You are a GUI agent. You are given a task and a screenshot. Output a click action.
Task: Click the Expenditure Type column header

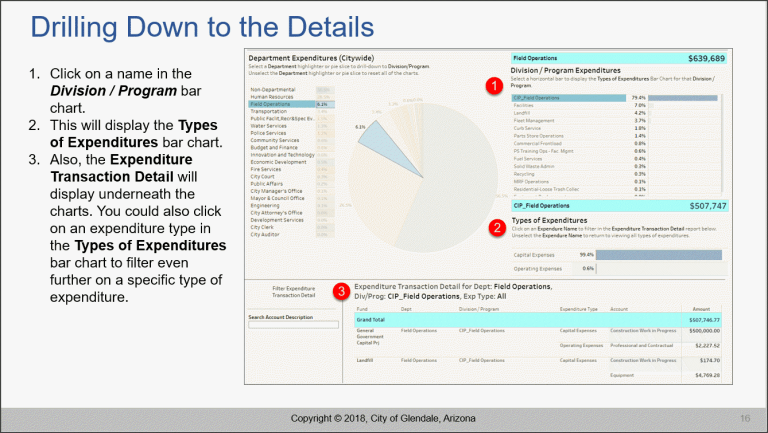[x=578, y=310]
